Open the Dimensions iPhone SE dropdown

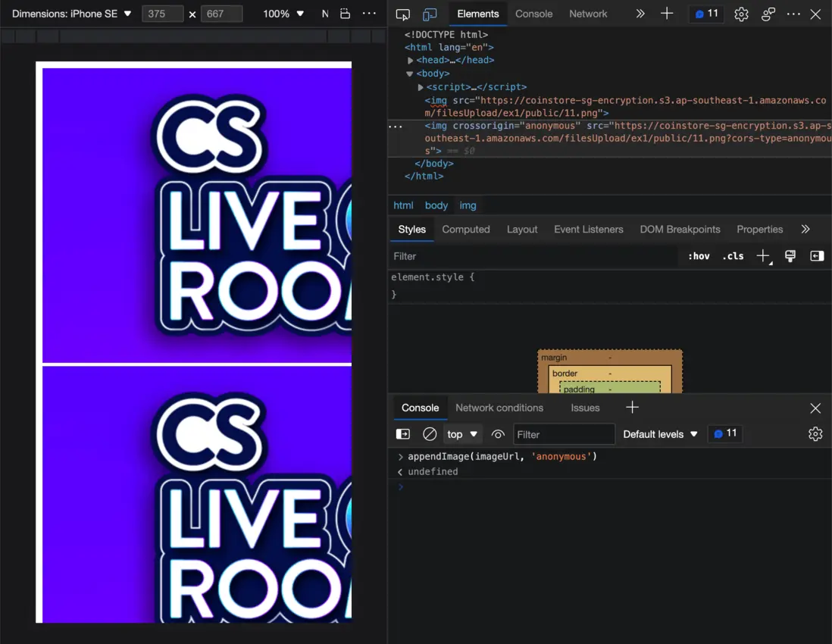coord(71,14)
